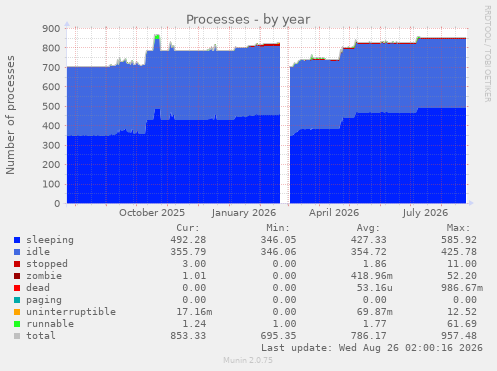Viewport: 497px width, 371px height.
Task: Click the uninterruptible legend color swatch
Action: click(17, 312)
